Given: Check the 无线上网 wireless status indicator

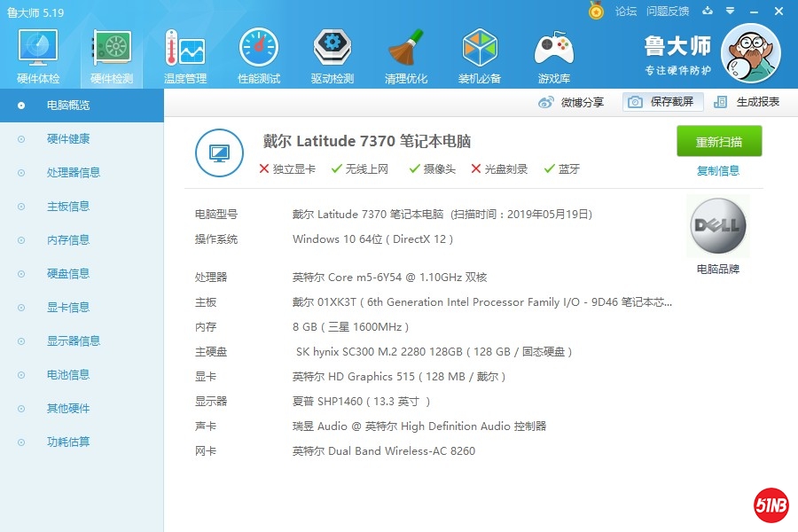Looking at the screenshot, I should pyautogui.click(x=359, y=166).
